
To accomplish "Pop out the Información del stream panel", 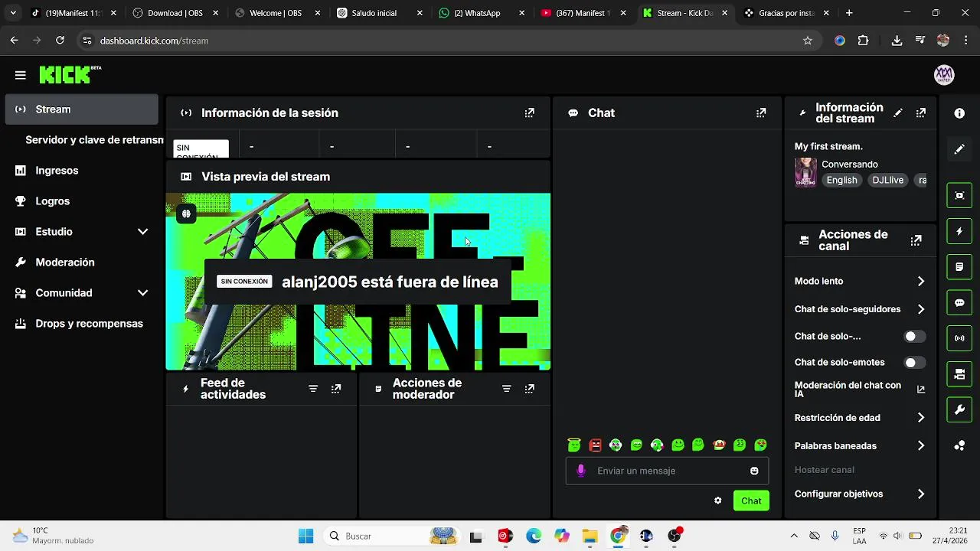I will [x=921, y=112].
